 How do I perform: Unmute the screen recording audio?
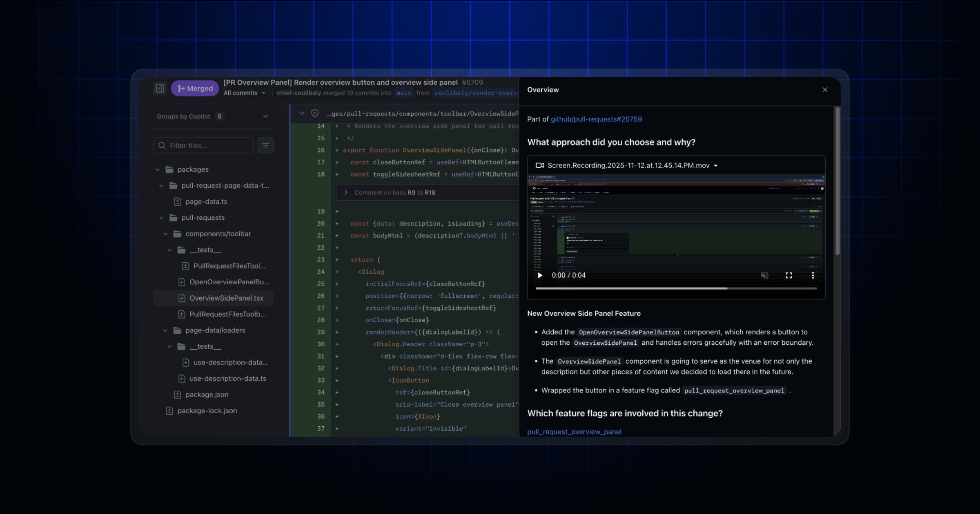(764, 275)
